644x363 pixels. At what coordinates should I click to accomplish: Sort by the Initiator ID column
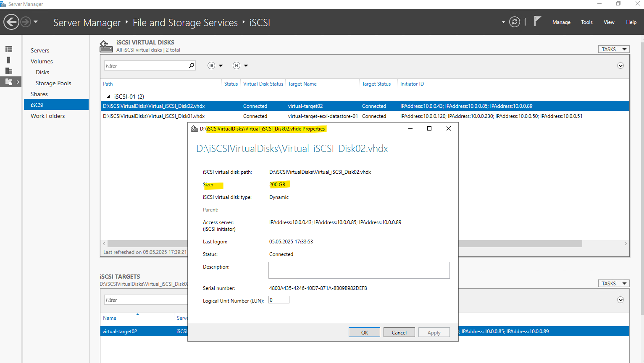[x=412, y=84]
